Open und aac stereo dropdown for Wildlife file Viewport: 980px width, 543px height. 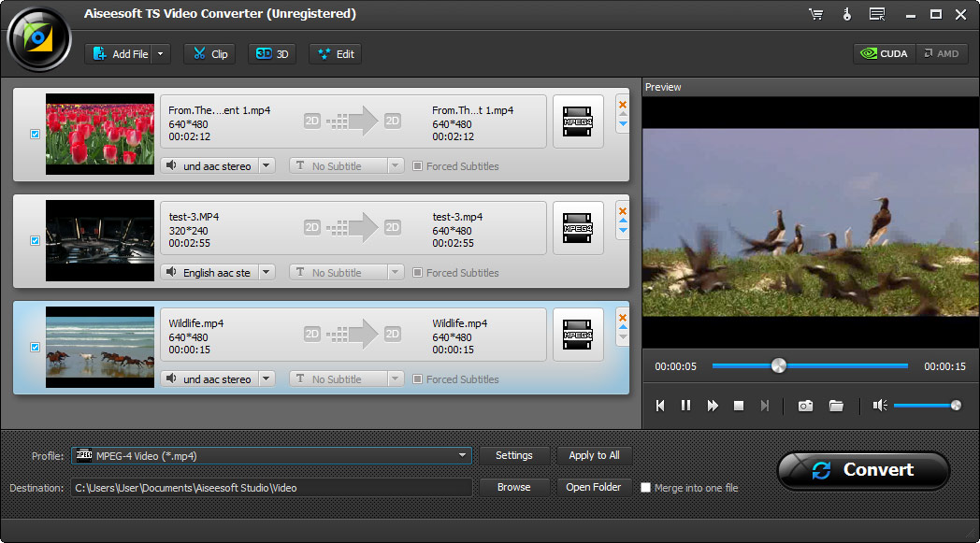point(267,379)
